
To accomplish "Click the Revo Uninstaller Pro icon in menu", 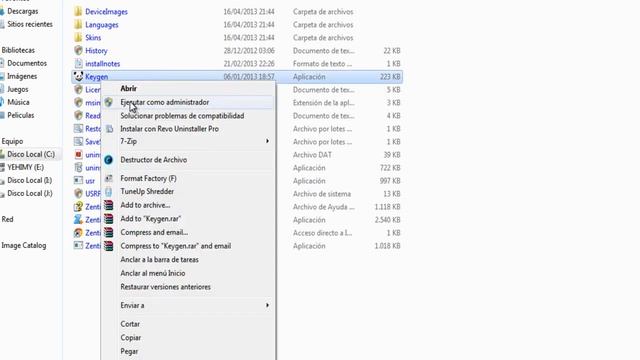I will tap(109, 129).
